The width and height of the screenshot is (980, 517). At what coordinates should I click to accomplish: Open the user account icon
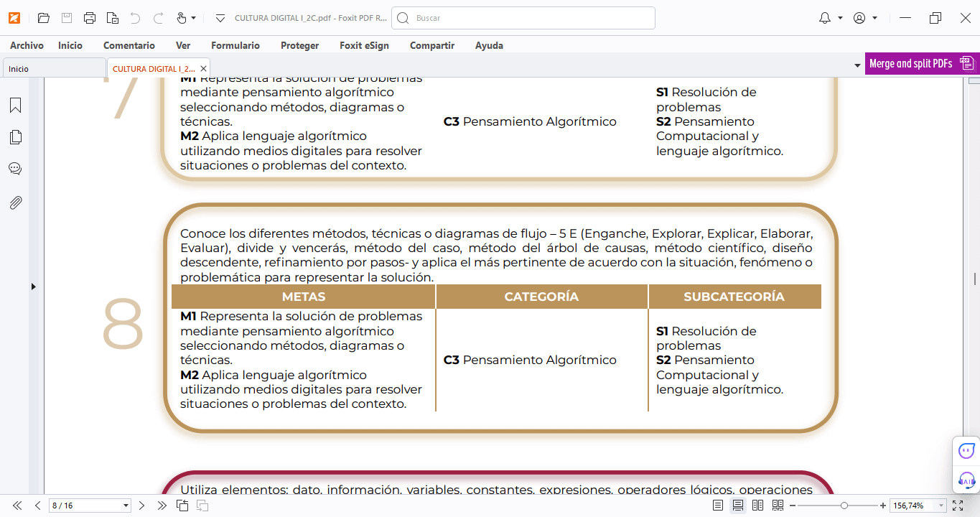coord(859,18)
